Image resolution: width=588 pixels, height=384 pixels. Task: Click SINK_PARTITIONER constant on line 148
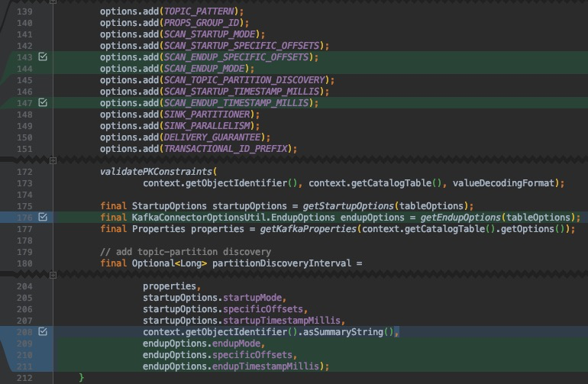coord(207,115)
